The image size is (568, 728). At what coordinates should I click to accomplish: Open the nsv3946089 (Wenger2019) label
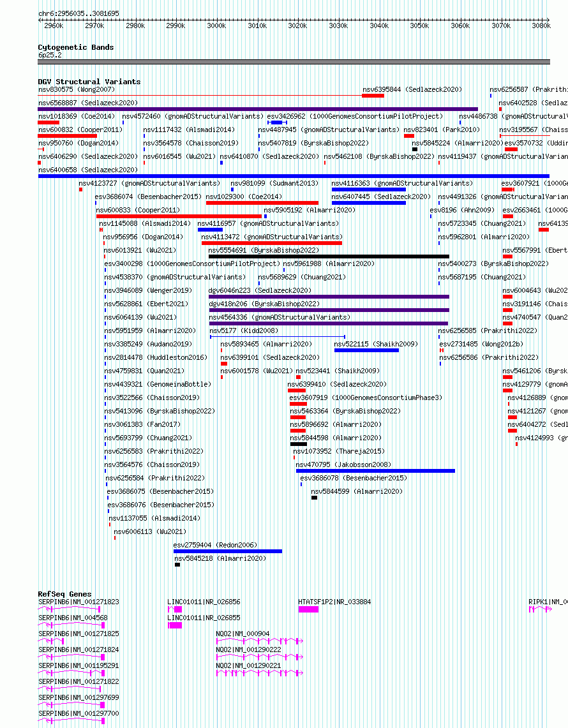pos(148,290)
